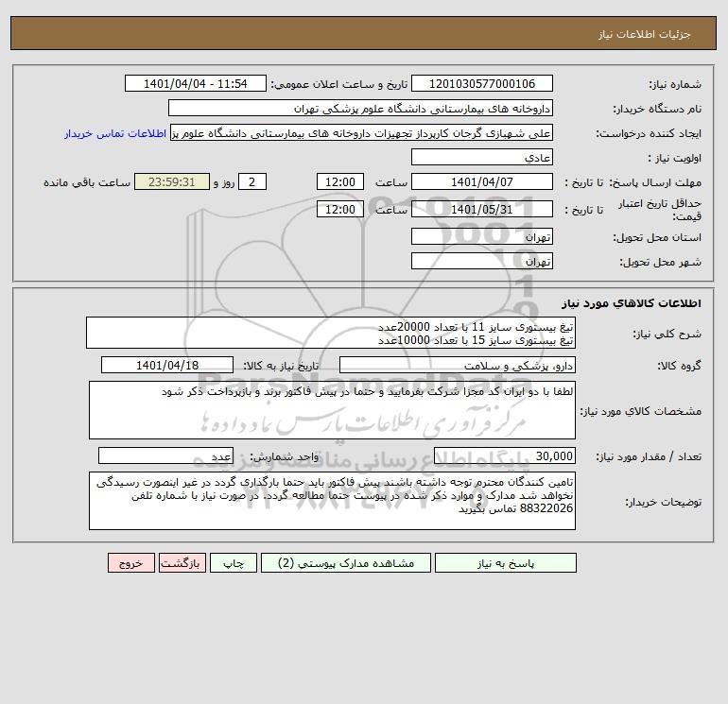
Task: Click the section heading اطلاعات کالاهای مورد نیاز
Action: point(632,303)
